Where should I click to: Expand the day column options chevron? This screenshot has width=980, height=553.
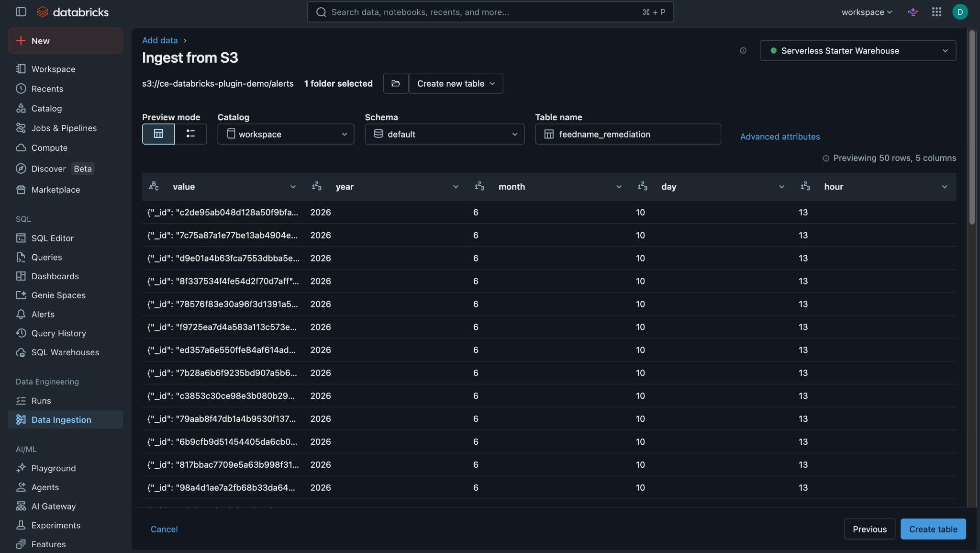782,187
